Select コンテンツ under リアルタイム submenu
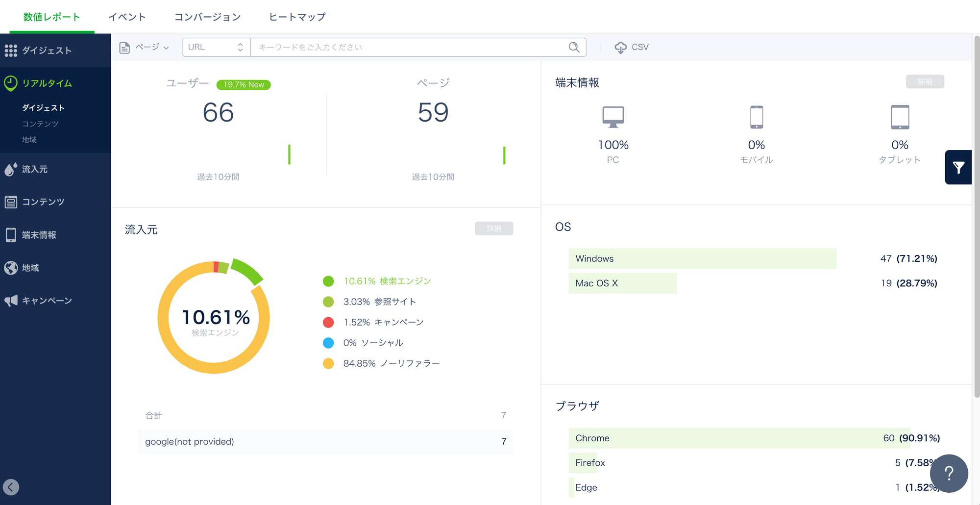980x505 pixels. (40, 124)
